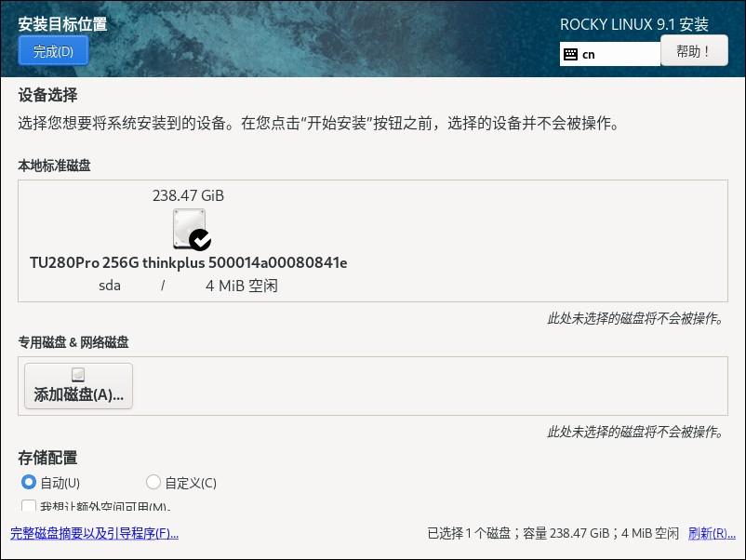The height and width of the screenshot is (560, 746).
Task: Click the 完成(D) done button
Action: coord(53,51)
